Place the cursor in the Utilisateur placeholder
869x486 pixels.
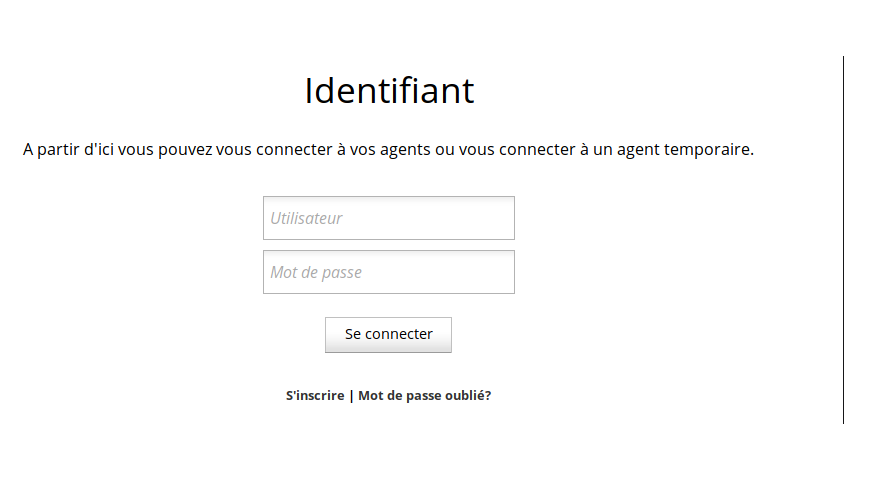click(x=306, y=218)
